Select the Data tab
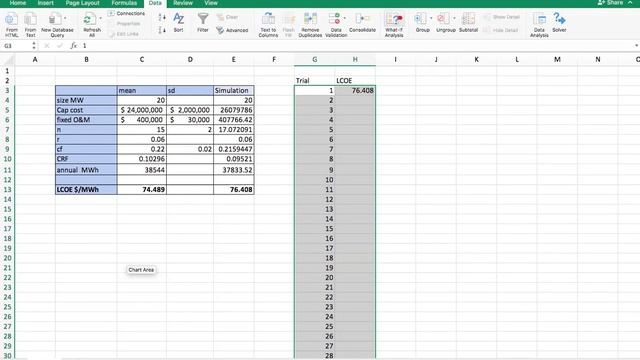This screenshot has height=360, width=640. tap(155, 3)
